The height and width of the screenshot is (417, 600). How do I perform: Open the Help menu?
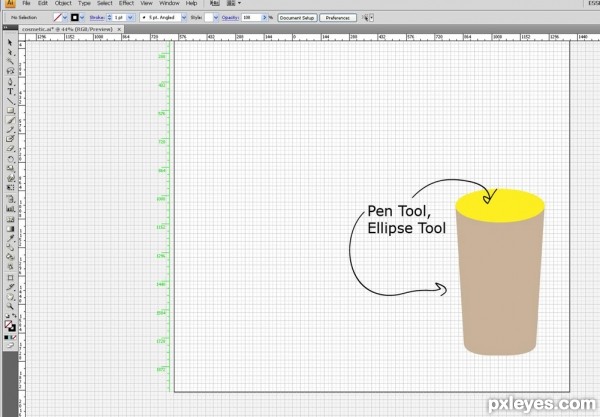tap(191, 3)
